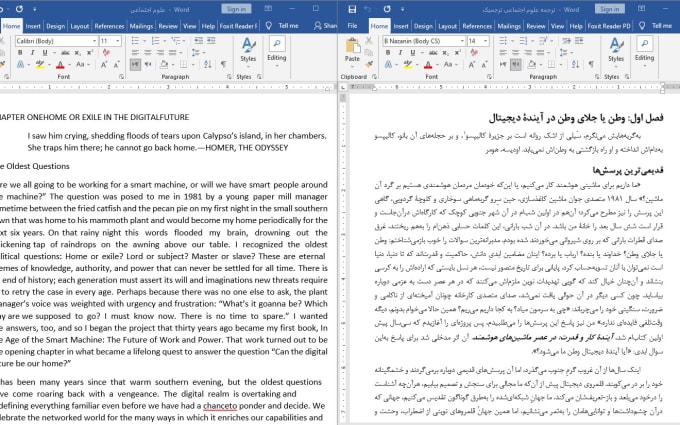Viewport: 680px width, 425px height.
Task: Toggle superscript in the Persian document window
Action: point(458,52)
